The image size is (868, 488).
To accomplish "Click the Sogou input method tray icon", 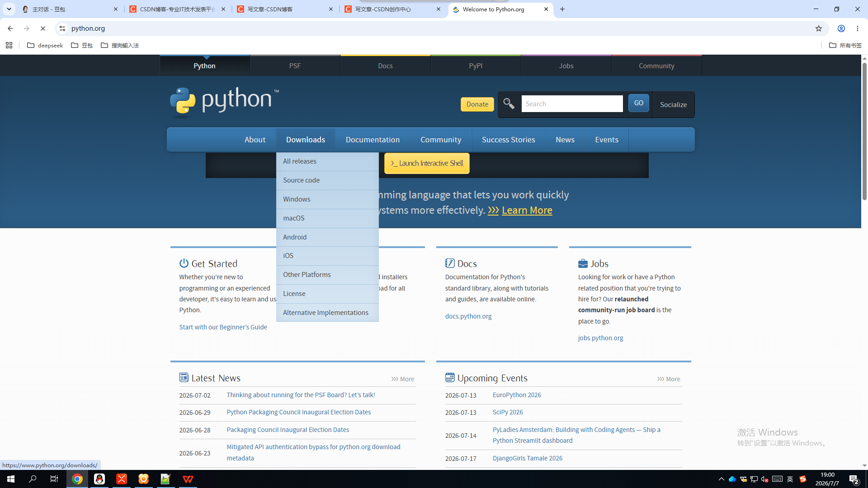I will [x=803, y=479].
